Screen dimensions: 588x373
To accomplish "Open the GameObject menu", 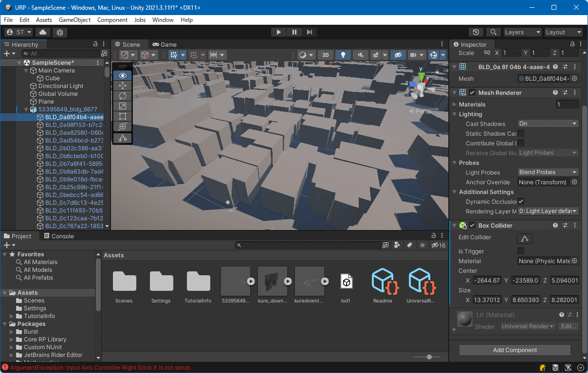I will tap(74, 20).
